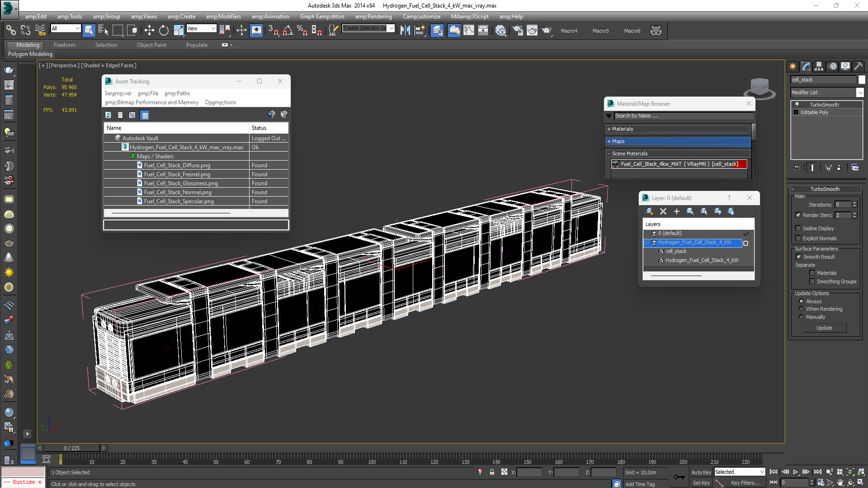Collapse Scene Materials group
The width and height of the screenshot is (868, 488).
(609, 154)
